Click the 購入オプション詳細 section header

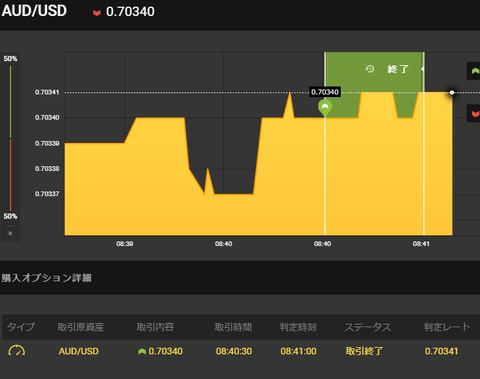pos(46,278)
